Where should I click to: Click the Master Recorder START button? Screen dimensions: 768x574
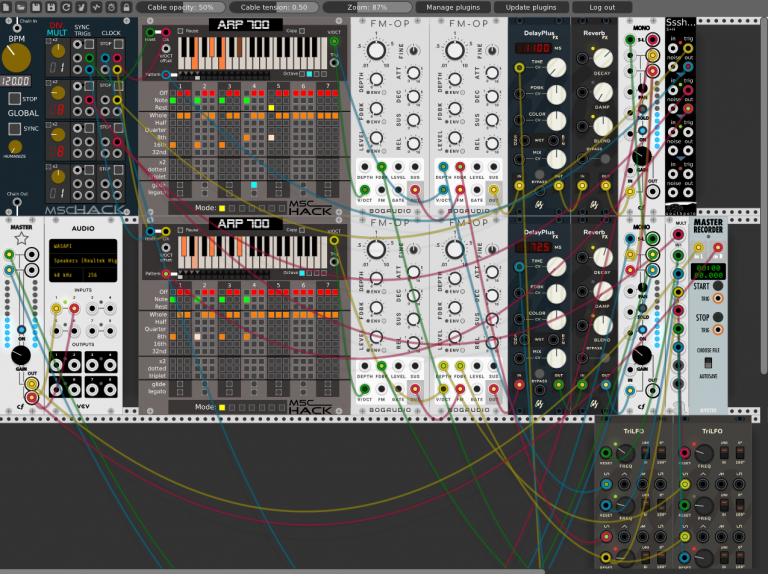(718, 286)
